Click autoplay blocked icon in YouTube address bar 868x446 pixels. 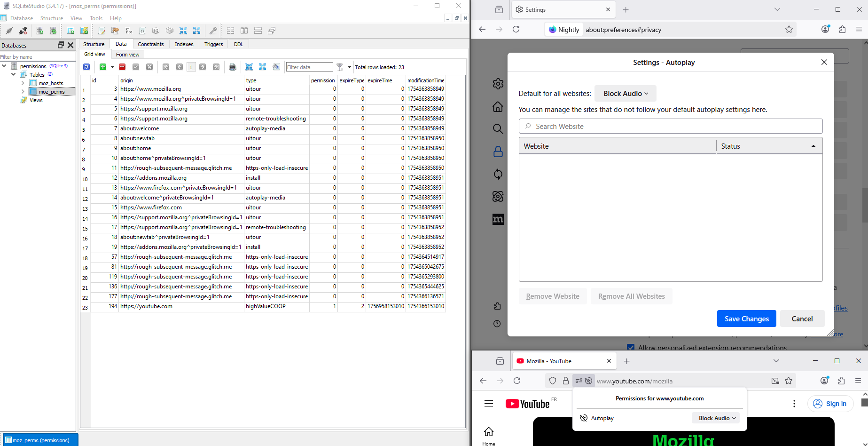(588, 381)
